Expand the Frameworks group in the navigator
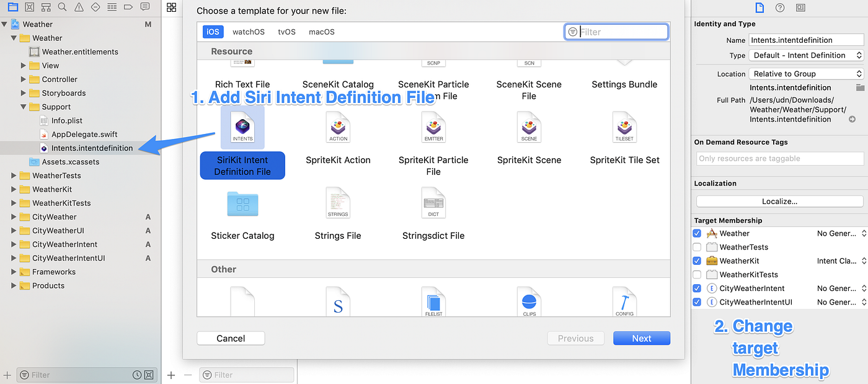868x384 pixels. pyautogui.click(x=14, y=272)
